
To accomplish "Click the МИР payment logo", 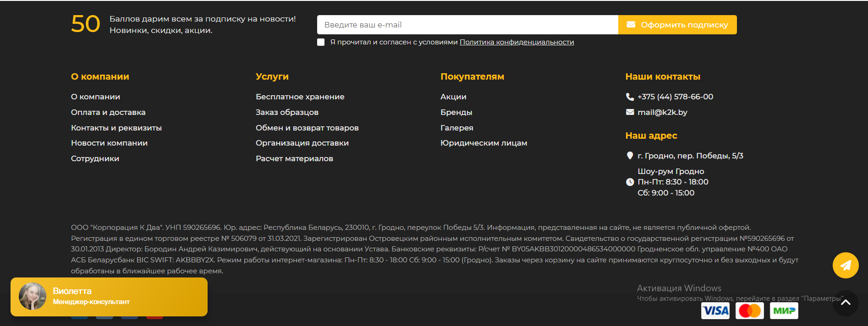I will click(x=784, y=311).
